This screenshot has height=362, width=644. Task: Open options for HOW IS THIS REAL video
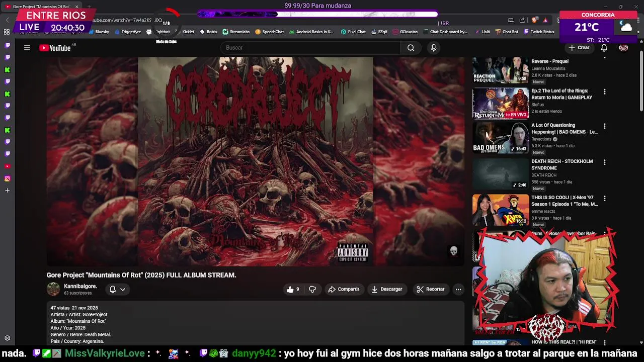tap(605, 342)
